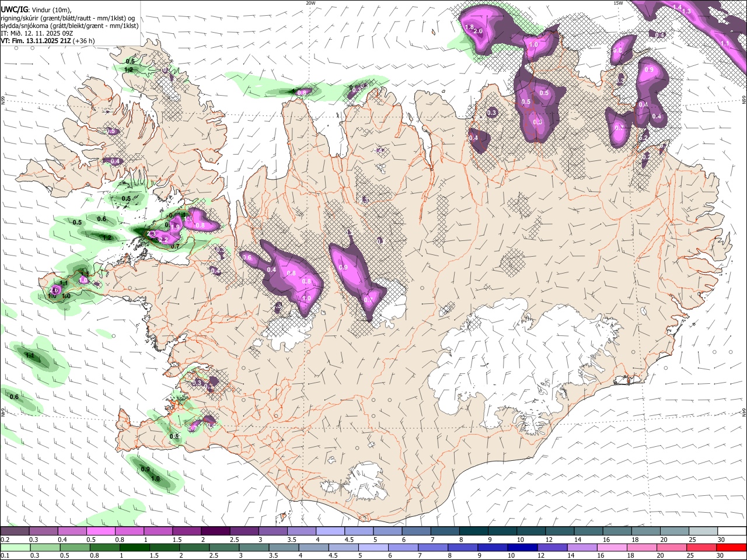The width and height of the screenshot is (747, 560).
Task: Pick rain legend swatch between 0.5 and 0.8
Action: tap(75, 547)
